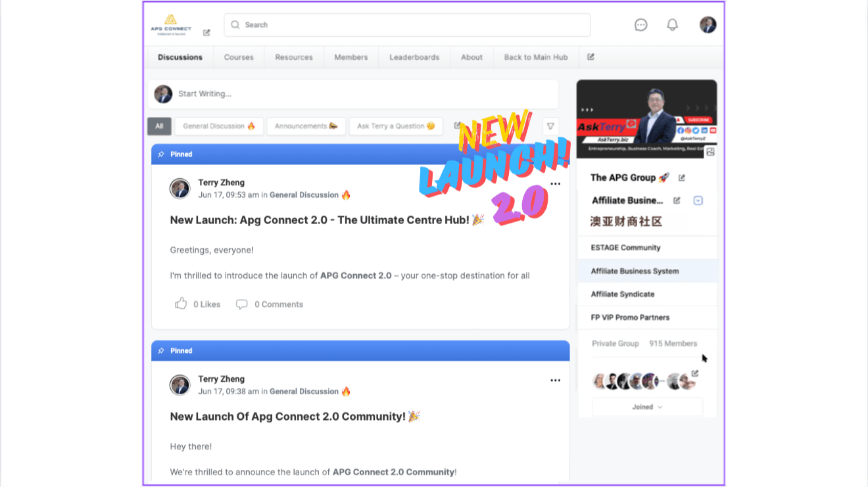The image size is (868, 487).
Task: Switch to the Discussions tab
Action: [x=180, y=57]
